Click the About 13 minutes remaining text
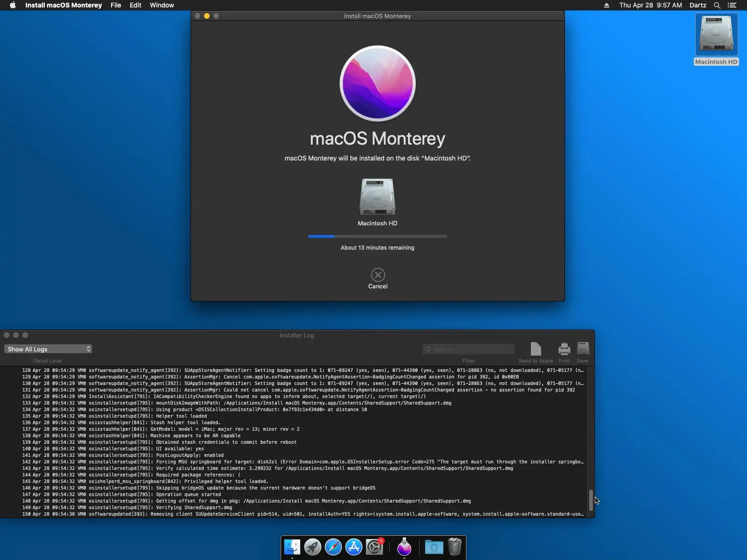Image resolution: width=747 pixels, height=560 pixels. click(377, 248)
